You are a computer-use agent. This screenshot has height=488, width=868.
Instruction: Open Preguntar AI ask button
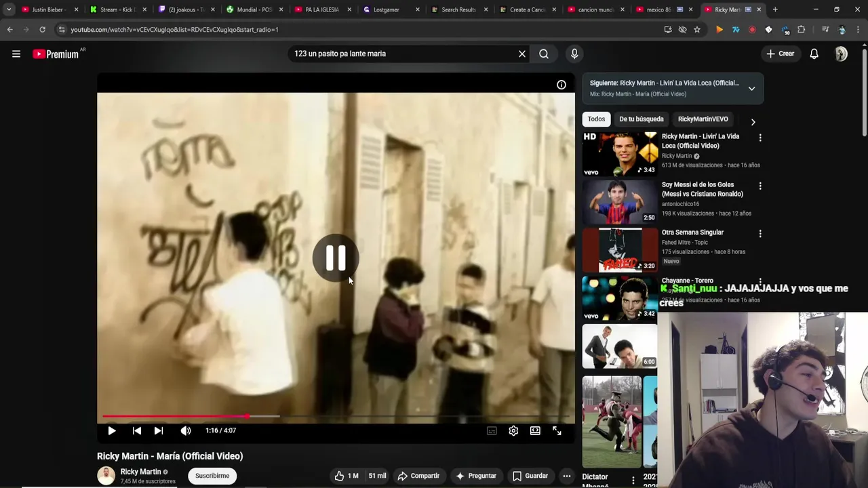[x=476, y=476]
